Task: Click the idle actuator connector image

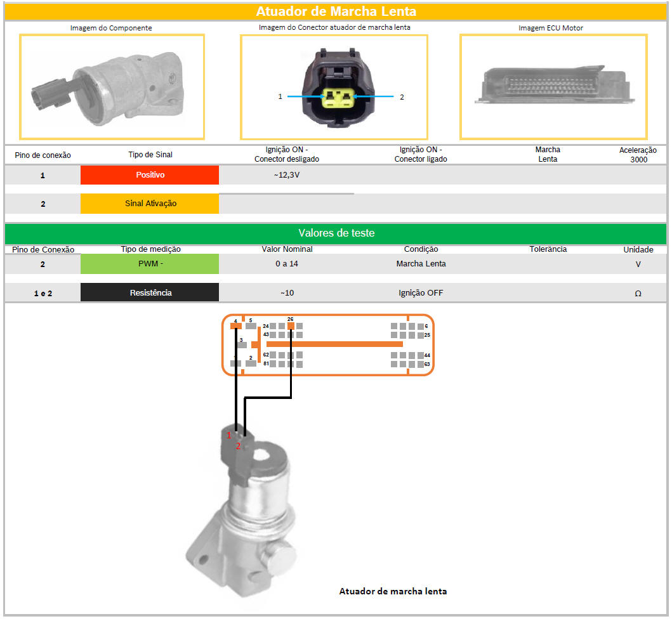Action: pyautogui.click(x=334, y=87)
